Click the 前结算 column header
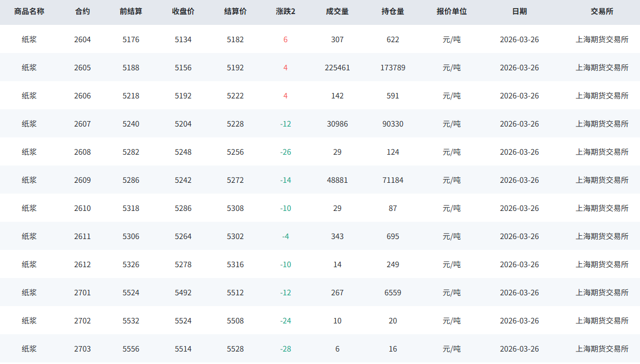 tap(131, 11)
